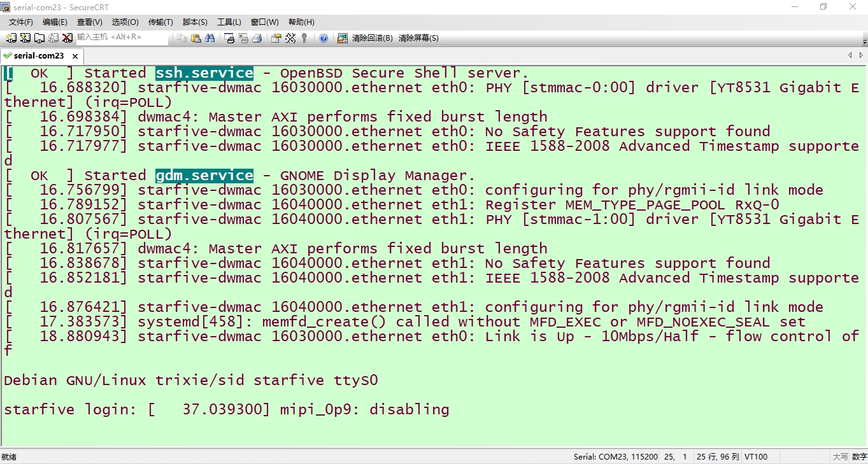The image size is (868, 464).
Task: Click the Print Screen toolbar icon
Action: pos(230,38)
